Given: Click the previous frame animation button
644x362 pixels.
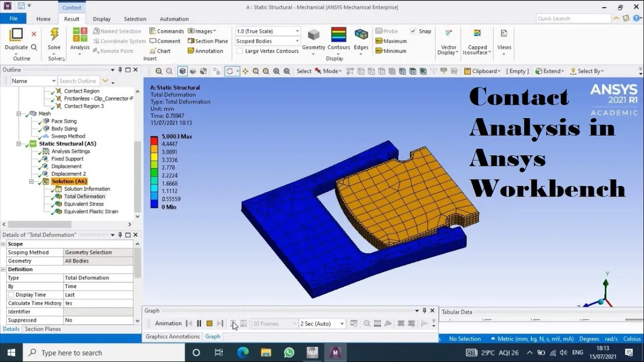Looking at the screenshot, I should tap(189, 324).
